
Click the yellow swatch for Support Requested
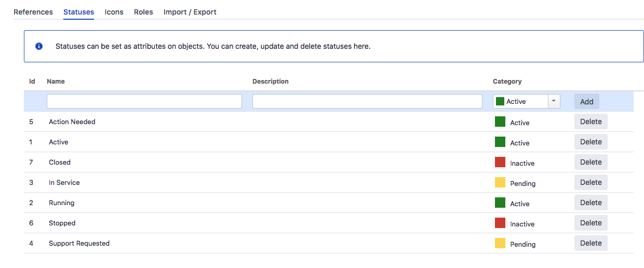pyautogui.click(x=500, y=243)
